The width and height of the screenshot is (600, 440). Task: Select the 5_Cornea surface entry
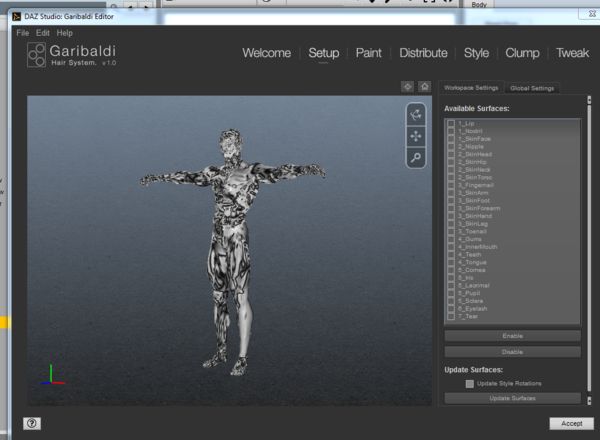512,270
